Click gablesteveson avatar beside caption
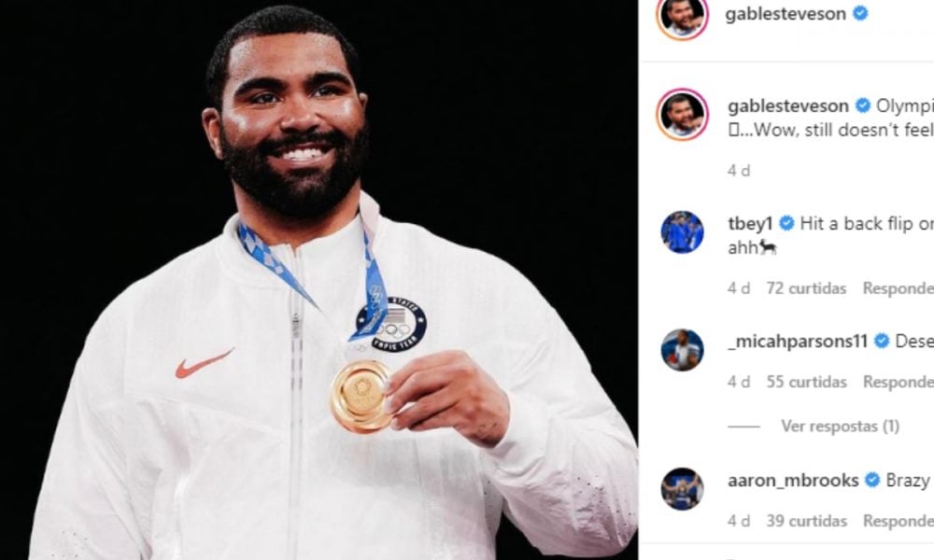The height and width of the screenshot is (560, 934). (x=682, y=114)
